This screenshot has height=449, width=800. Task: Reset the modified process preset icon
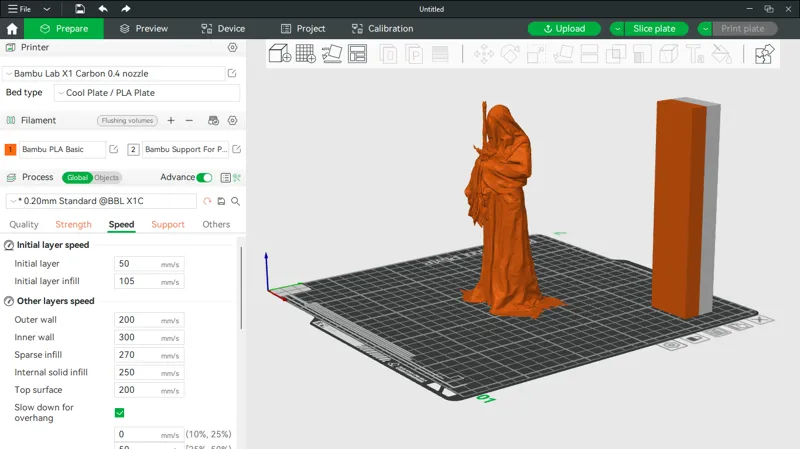[x=207, y=201]
